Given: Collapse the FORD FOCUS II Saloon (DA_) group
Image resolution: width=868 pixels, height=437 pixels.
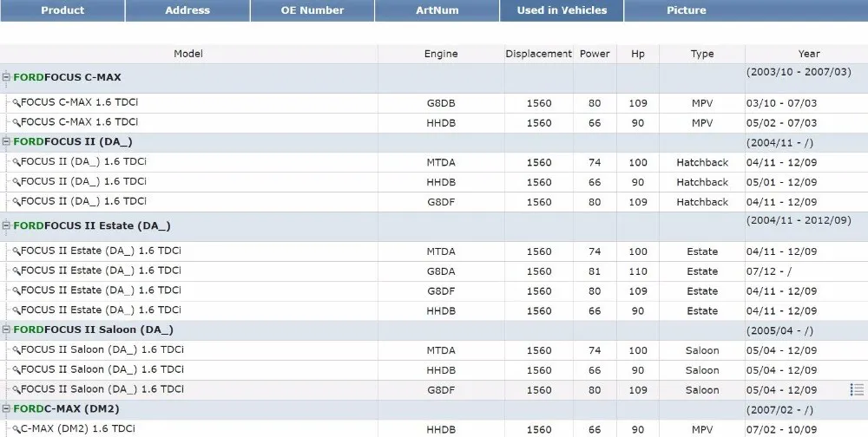Looking at the screenshot, I should click(x=6, y=329).
